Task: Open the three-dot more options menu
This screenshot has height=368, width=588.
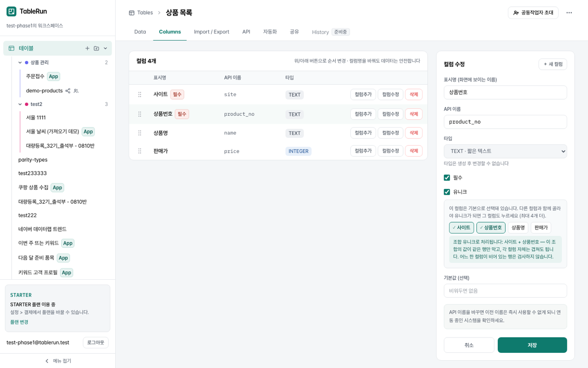Action: point(569,13)
